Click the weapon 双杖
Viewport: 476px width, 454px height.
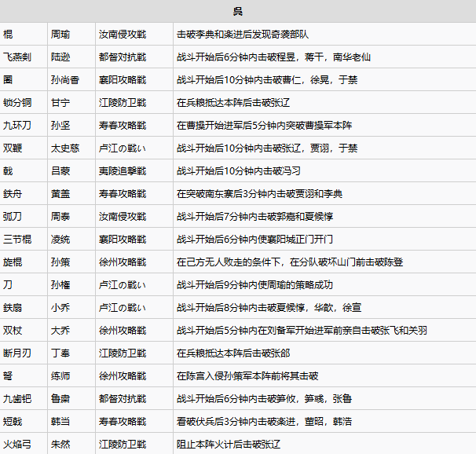pyautogui.click(x=13, y=330)
